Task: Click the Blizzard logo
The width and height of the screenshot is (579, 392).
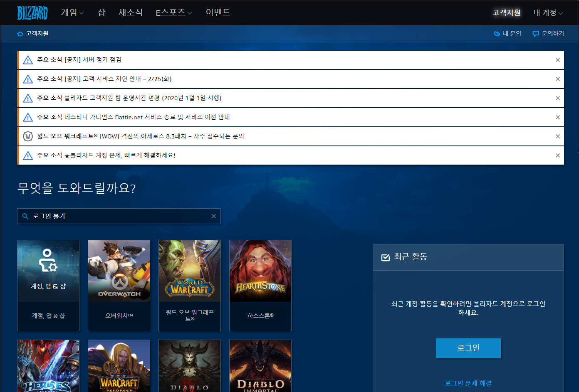Action: click(32, 13)
